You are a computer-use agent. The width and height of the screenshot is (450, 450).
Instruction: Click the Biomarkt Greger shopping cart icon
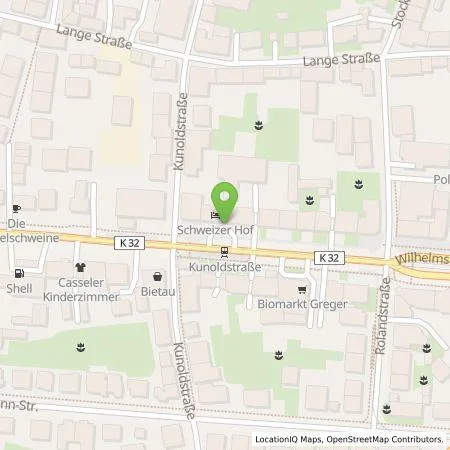click(302, 290)
